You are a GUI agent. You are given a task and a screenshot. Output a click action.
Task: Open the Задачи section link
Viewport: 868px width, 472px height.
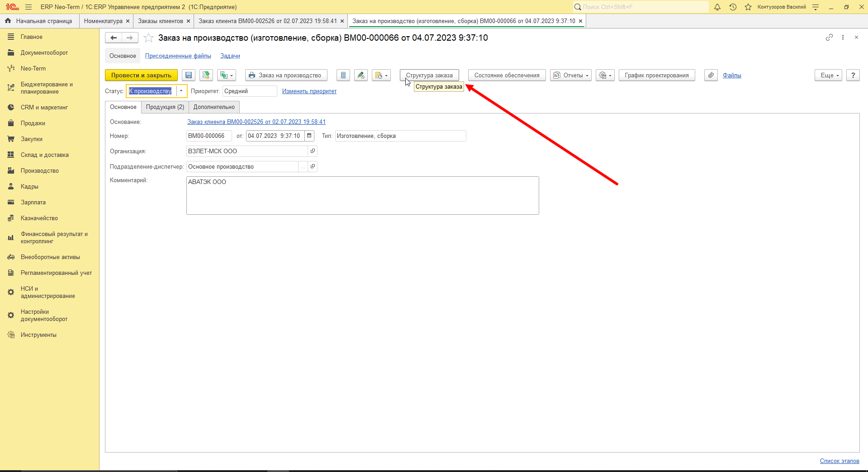230,56
